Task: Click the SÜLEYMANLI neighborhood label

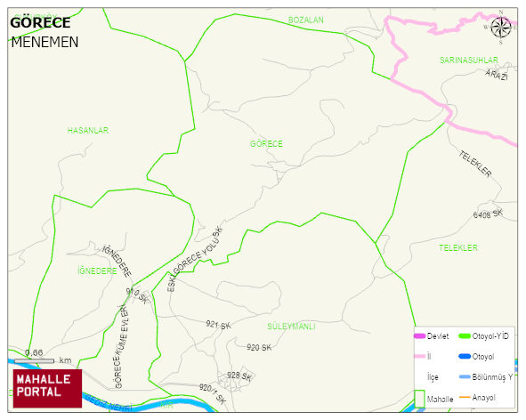Action: click(x=291, y=327)
